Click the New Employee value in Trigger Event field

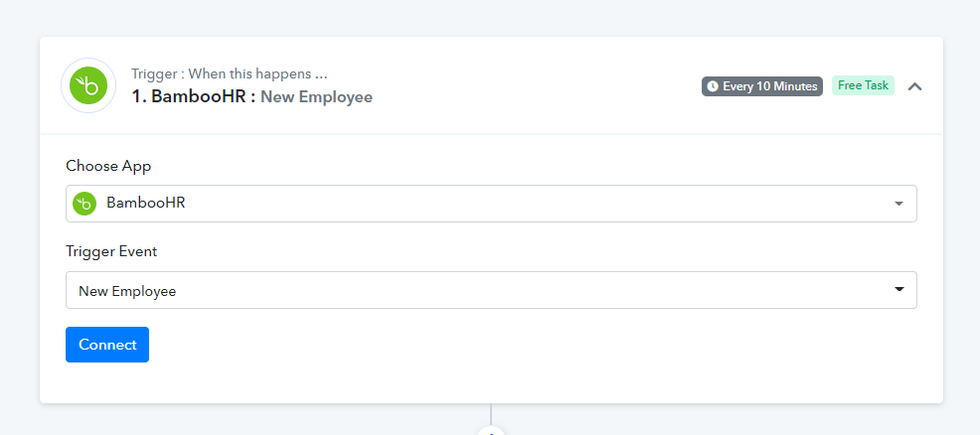coord(127,291)
